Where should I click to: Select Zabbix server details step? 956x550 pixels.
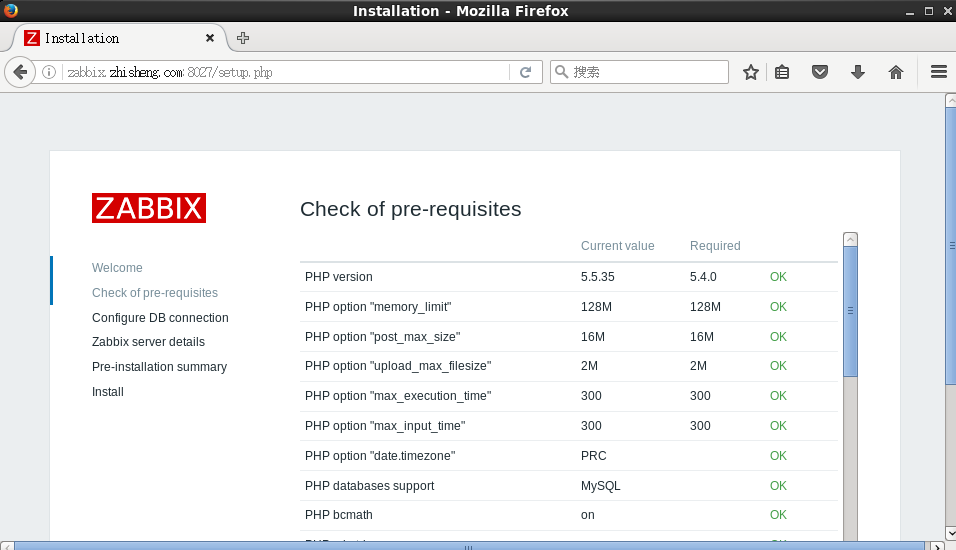148,342
